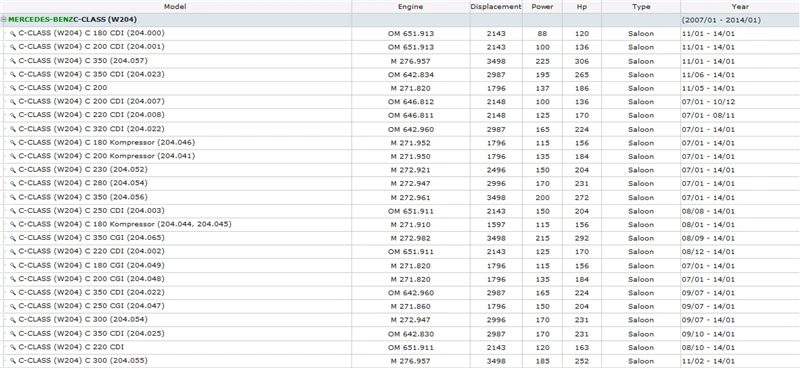This screenshot has height=368, width=800.
Task: Select the engine cell M 271.952
Action: [x=411, y=143]
